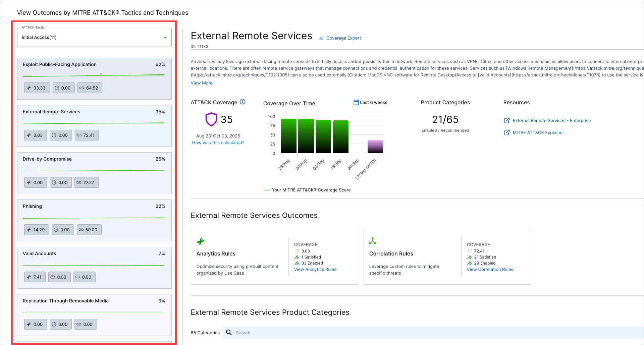Open View Correlation Rules link
The image size is (644, 345).
pyautogui.click(x=490, y=269)
